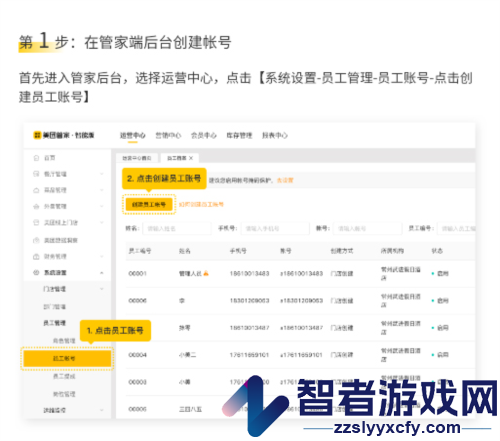Click employee number 00001 in the table
This screenshot has height=441, width=500.
point(137,273)
